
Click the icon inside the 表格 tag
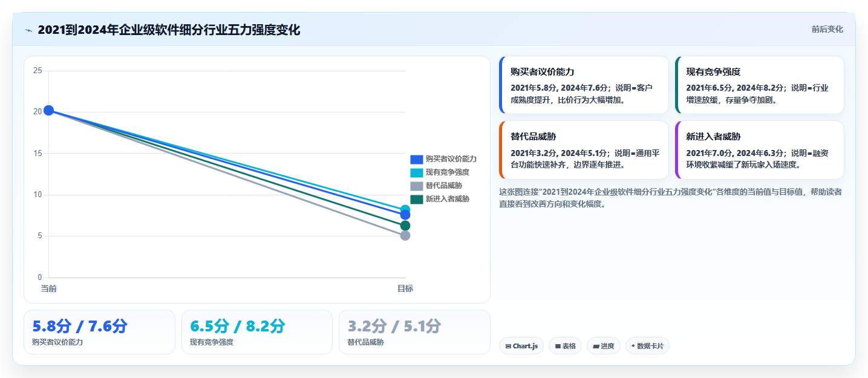click(x=558, y=347)
